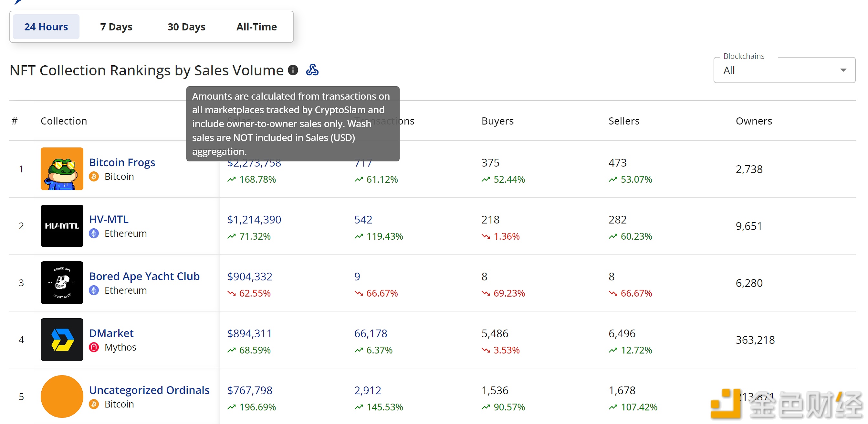The height and width of the screenshot is (424, 868).
Task: Click the Ethereum icon under HV-MTL
Action: point(94,234)
